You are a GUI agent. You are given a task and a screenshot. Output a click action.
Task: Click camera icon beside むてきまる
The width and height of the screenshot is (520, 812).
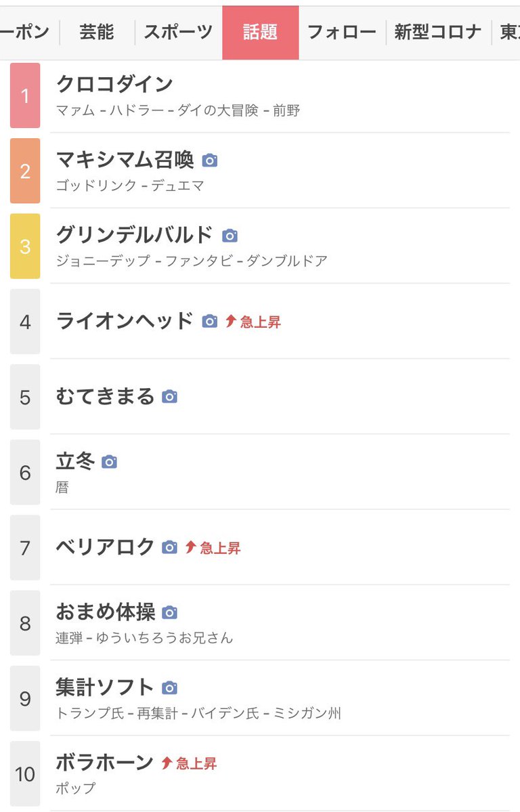click(170, 397)
